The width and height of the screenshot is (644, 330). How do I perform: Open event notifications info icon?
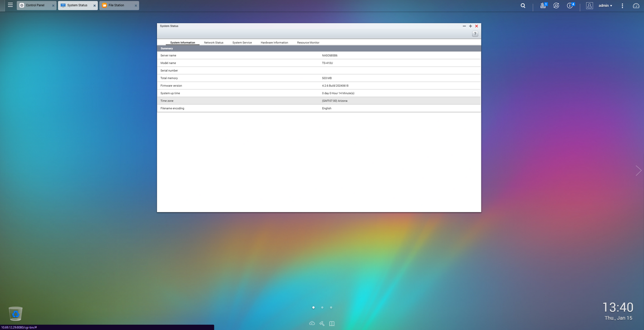pyautogui.click(x=570, y=6)
